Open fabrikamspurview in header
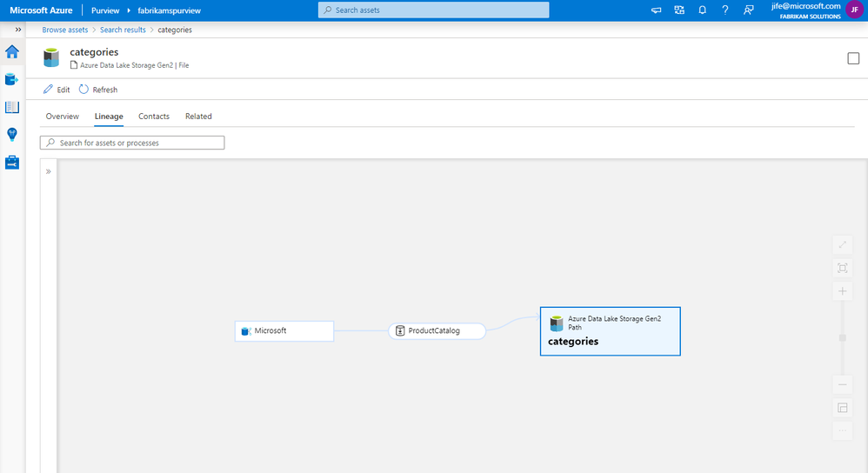 coord(170,10)
